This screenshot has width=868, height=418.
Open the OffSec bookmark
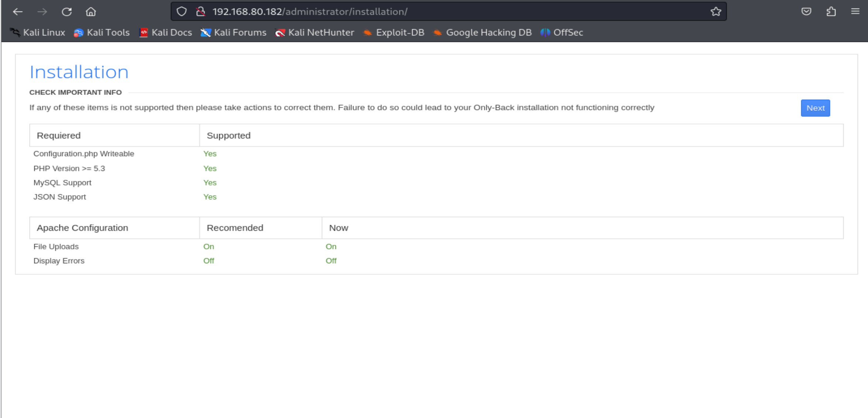(562, 32)
